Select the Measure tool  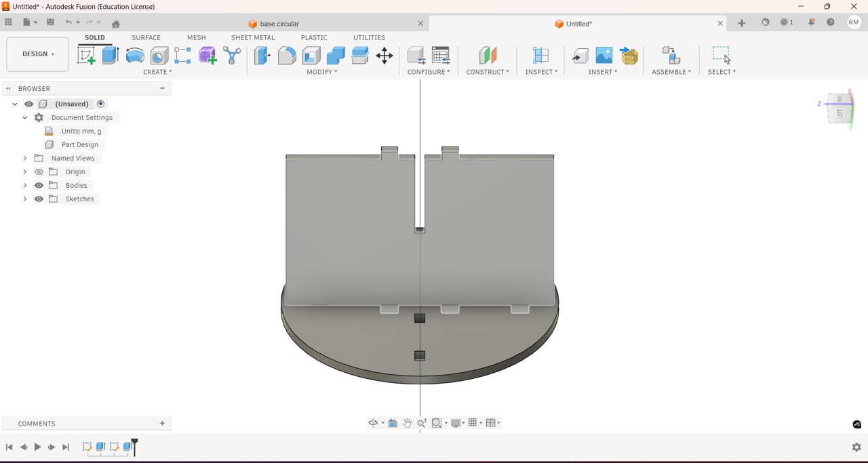(541, 56)
